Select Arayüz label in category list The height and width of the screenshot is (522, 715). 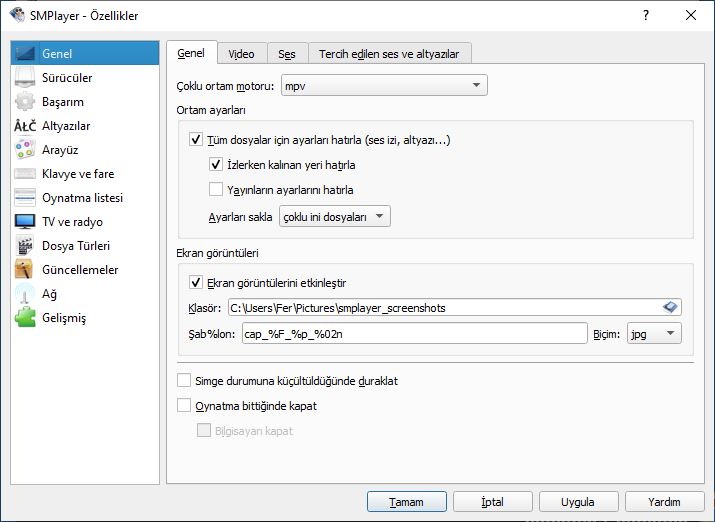coord(60,150)
